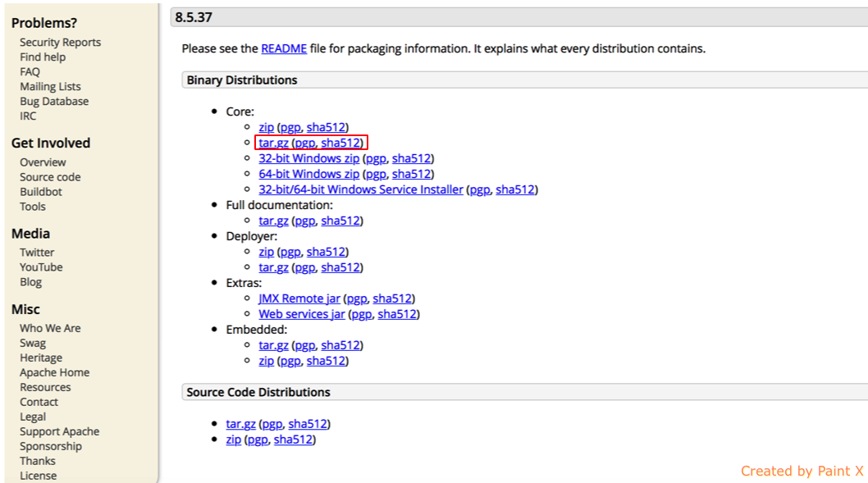Open pgp signature for Core tar.gz

pos(305,143)
